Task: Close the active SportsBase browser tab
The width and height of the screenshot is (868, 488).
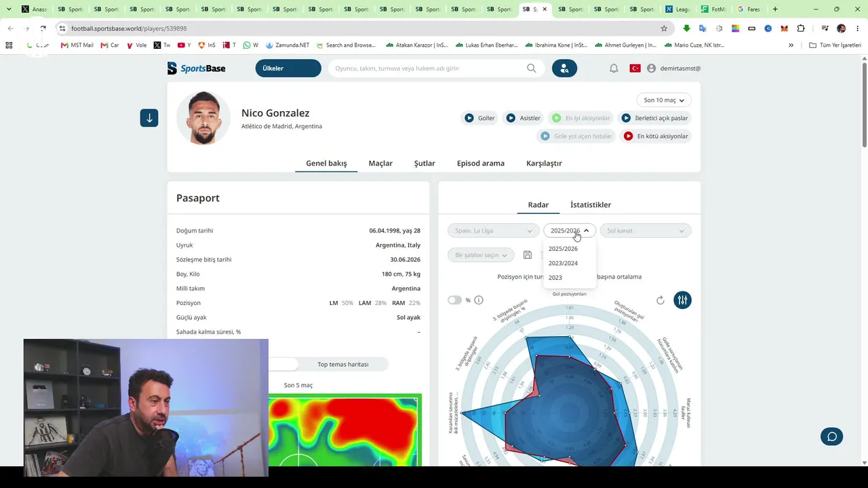Action: click(545, 9)
